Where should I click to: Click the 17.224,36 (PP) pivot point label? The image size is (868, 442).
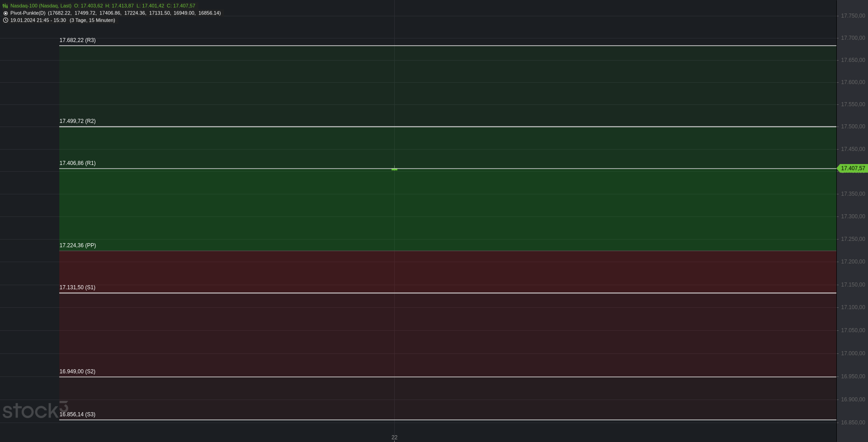point(77,245)
